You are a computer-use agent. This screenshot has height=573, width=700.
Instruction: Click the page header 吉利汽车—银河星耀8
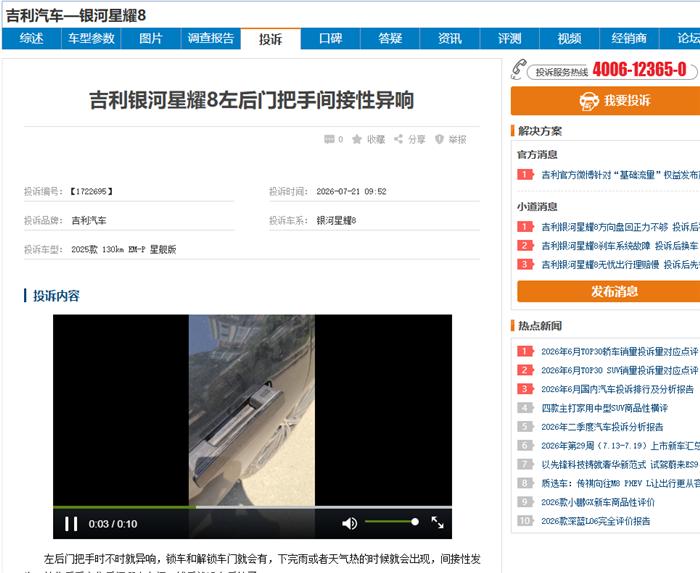point(76,16)
